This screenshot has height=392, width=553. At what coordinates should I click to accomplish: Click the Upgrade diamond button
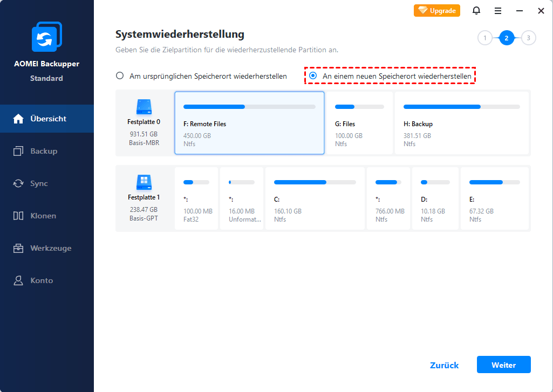436,11
